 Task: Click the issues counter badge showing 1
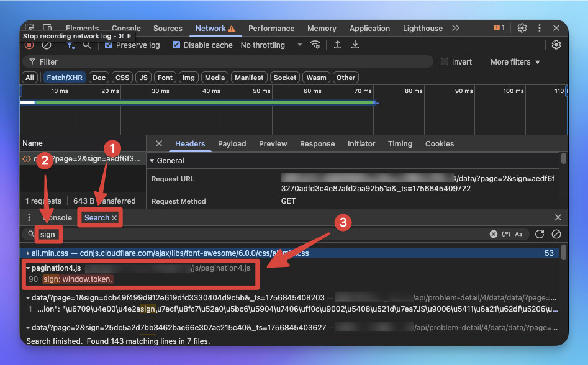499,28
